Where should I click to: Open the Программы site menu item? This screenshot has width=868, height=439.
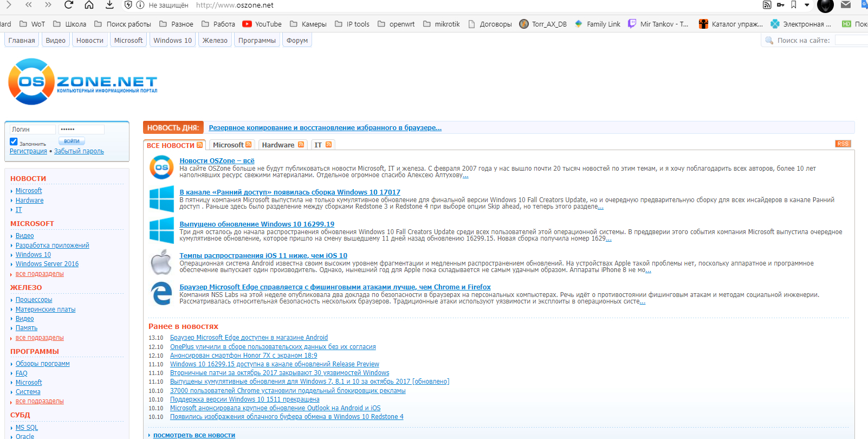[257, 40]
